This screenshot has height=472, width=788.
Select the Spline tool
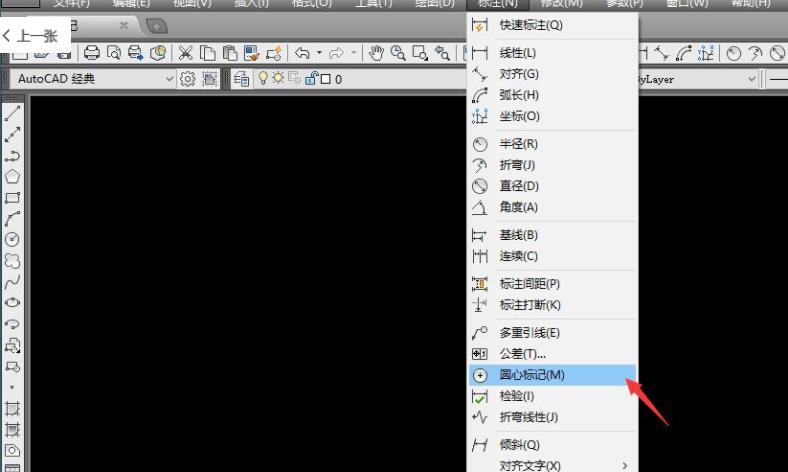tap(13, 281)
